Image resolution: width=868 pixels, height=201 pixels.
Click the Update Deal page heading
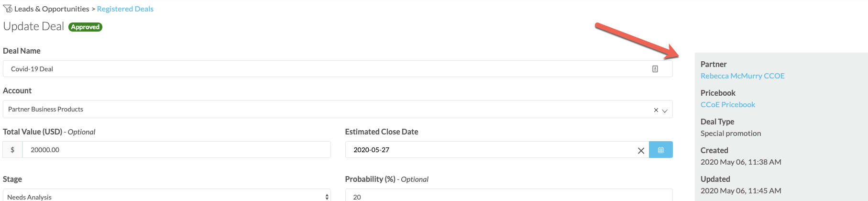(33, 26)
